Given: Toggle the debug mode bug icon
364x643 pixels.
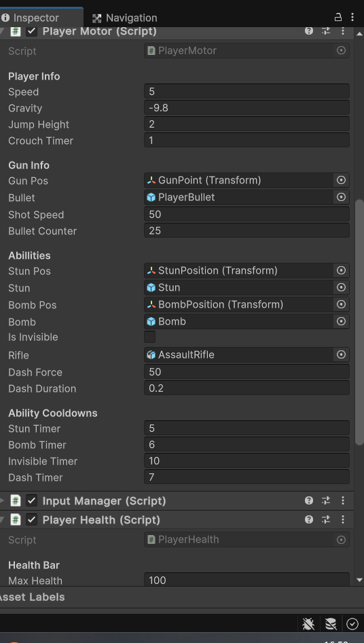Looking at the screenshot, I should 308,624.
